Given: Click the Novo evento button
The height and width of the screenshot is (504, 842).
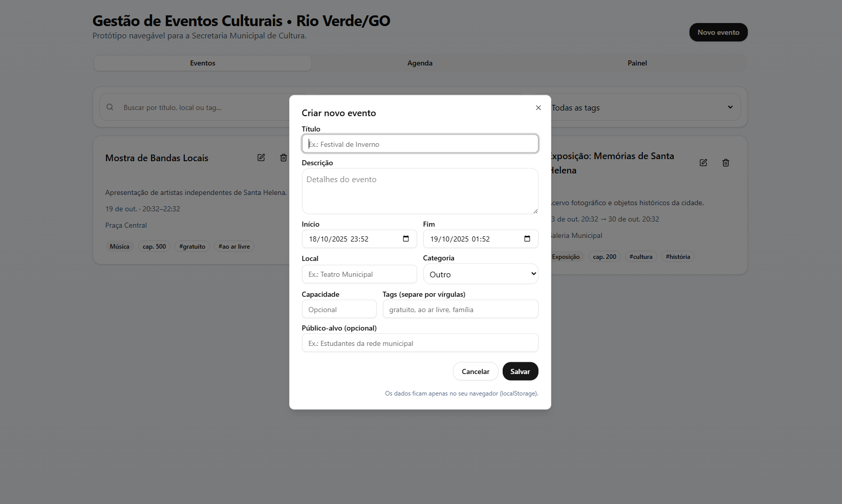Looking at the screenshot, I should click(718, 32).
